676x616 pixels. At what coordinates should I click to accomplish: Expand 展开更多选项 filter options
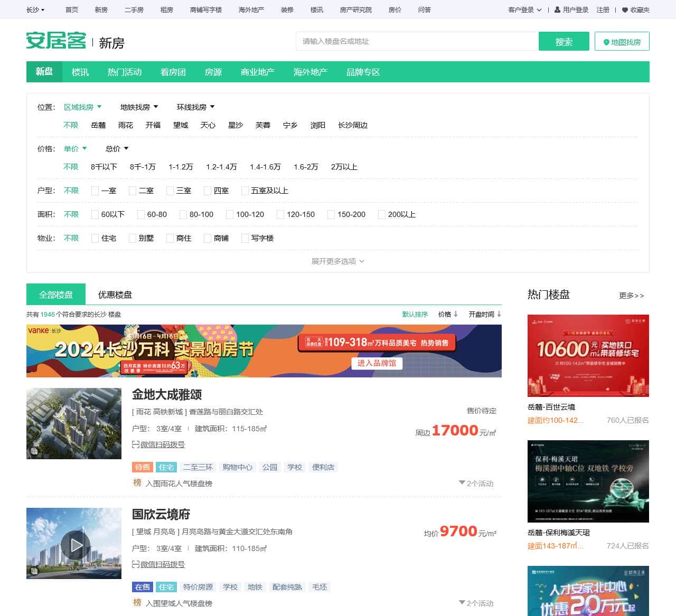click(338, 261)
